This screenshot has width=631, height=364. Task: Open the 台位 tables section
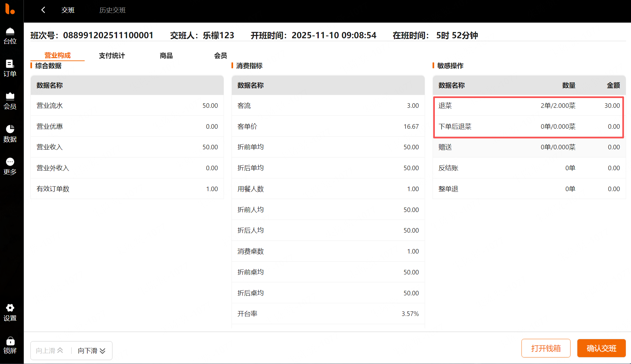(x=10, y=36)
